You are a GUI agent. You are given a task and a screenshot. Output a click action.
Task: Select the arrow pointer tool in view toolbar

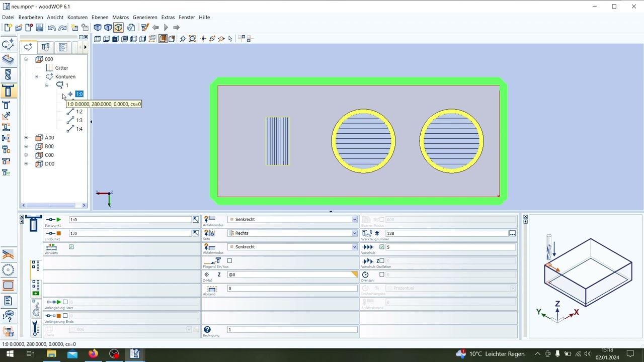point(230,39)
